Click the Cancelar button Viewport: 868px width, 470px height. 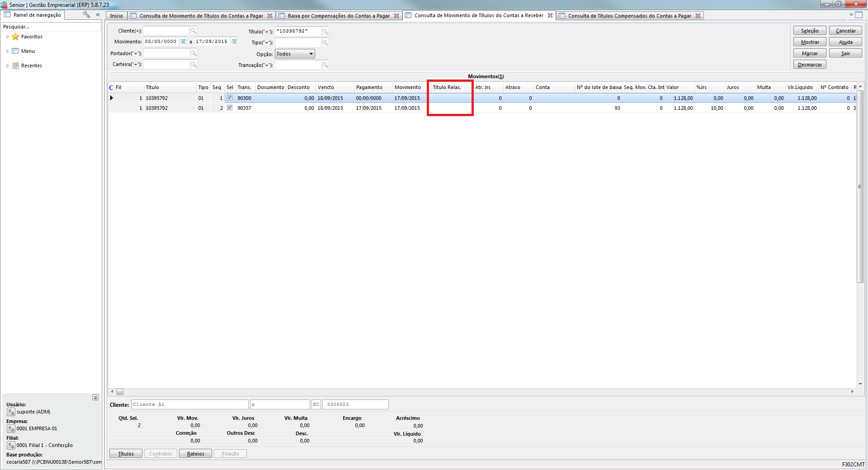point(845,31)
